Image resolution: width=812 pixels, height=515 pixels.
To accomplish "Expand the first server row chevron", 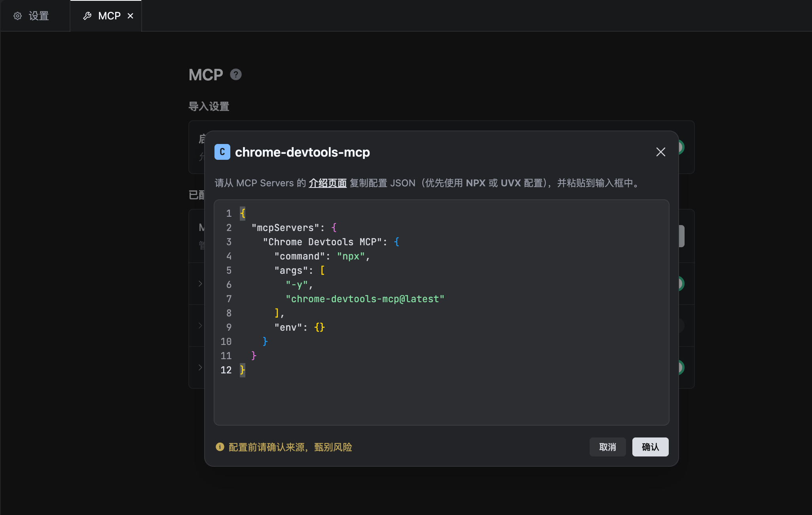I will (x=200, y=284).
